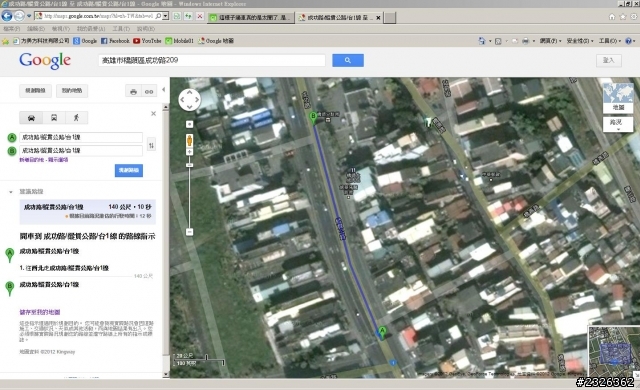Click the destination B input field
This screenshot has width=640, height=390.
[81, 151]
